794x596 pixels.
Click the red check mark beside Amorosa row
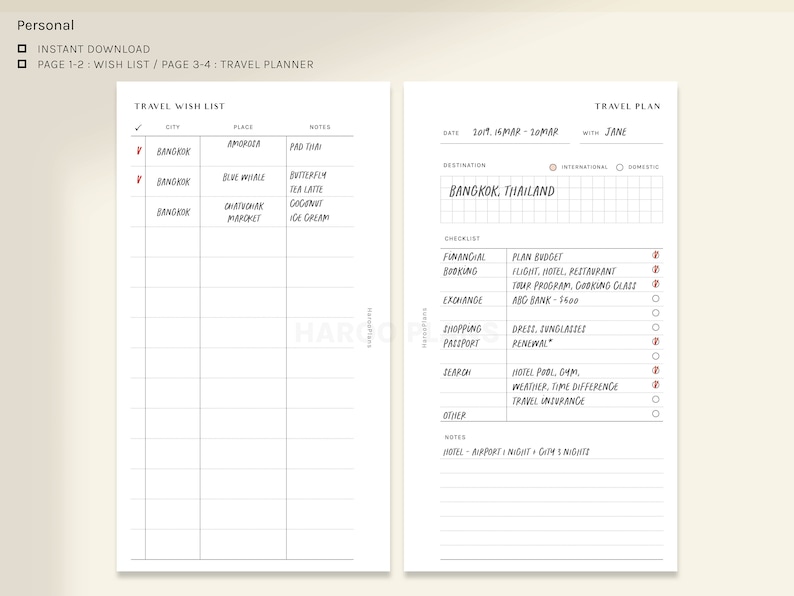(x=139, y=151)
